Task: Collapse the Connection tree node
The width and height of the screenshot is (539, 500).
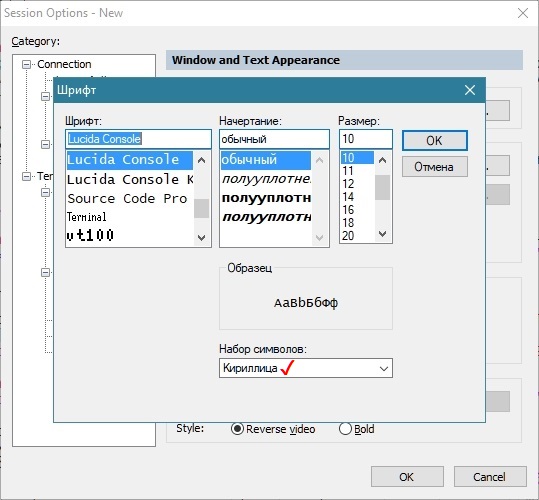Action: tap(26, 64)
